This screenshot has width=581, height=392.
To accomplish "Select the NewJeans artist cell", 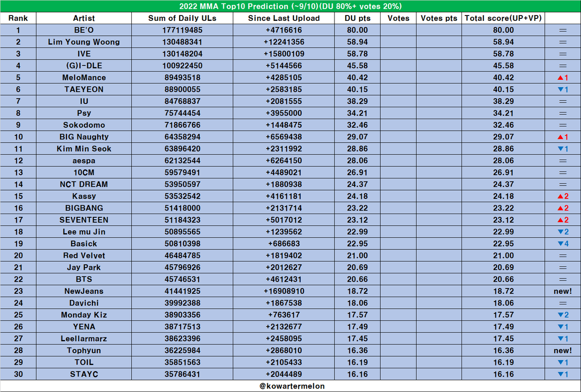I will point(84,291).
